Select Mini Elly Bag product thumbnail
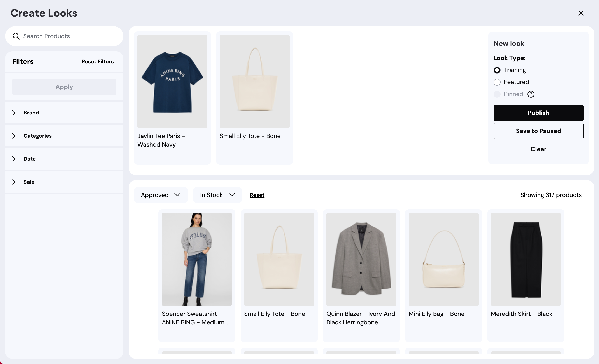 tap(443, 259)
